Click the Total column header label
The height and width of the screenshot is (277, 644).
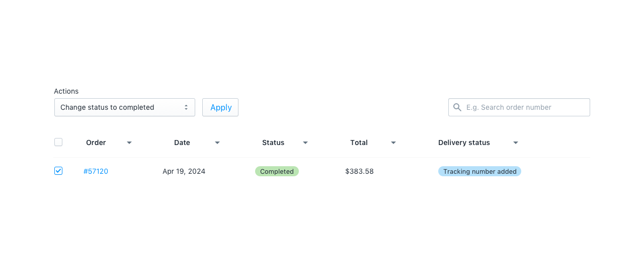[359, 143]
